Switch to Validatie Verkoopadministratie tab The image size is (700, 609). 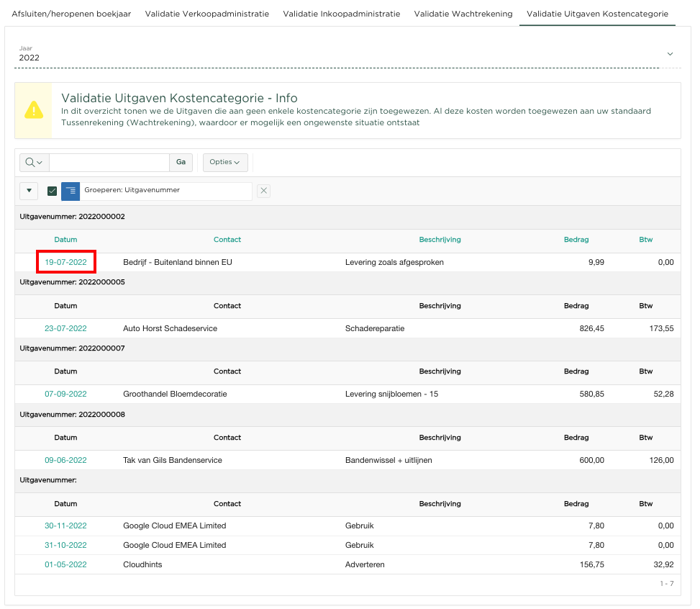(x=206, y=14)
